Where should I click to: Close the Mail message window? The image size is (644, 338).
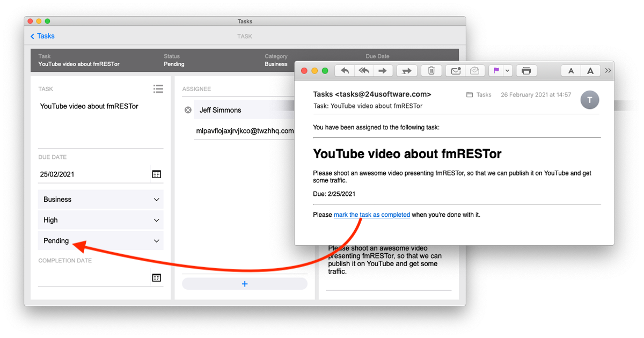[304, 71]
